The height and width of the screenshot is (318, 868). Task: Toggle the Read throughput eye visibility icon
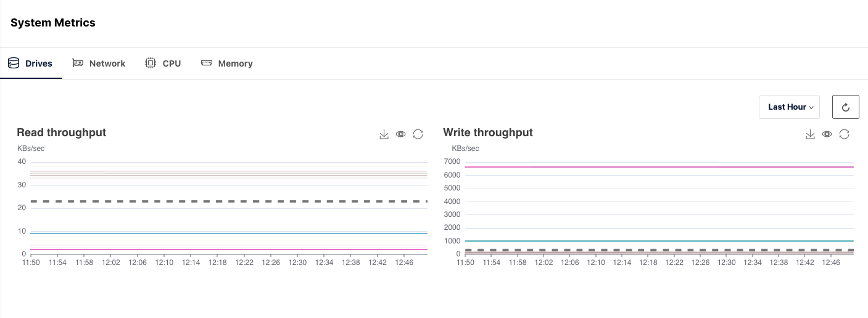pos(401,134)
